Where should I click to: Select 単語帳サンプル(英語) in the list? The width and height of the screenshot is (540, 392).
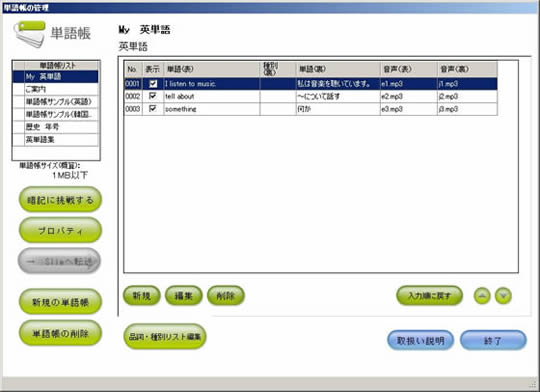pyautogui.click(x=55, y=102)
